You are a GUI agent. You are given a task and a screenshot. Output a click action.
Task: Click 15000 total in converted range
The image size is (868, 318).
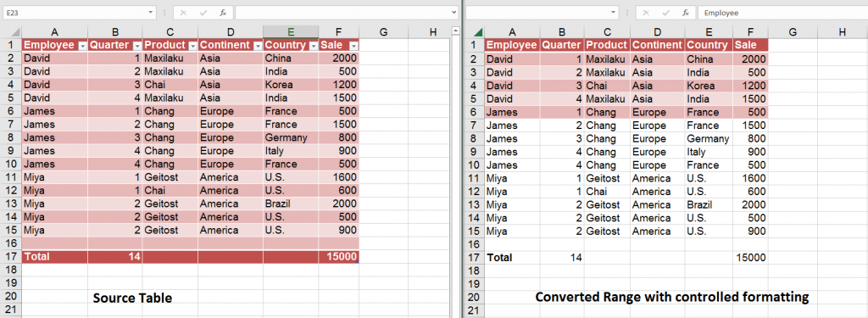coord(750,257)
